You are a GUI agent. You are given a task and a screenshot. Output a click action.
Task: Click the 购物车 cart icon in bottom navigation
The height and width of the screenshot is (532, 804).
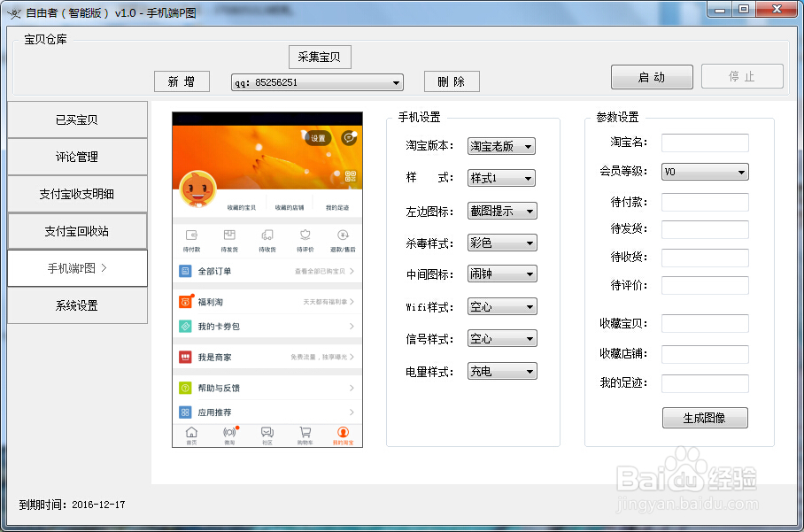[304, 433]
